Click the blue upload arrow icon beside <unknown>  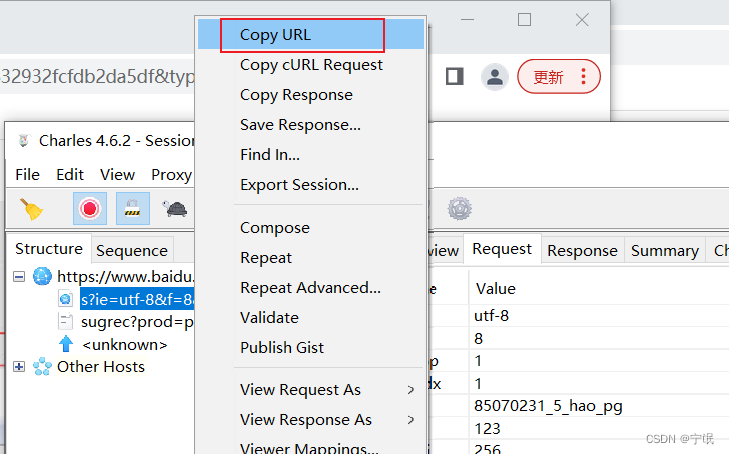[x=66, y=344]
